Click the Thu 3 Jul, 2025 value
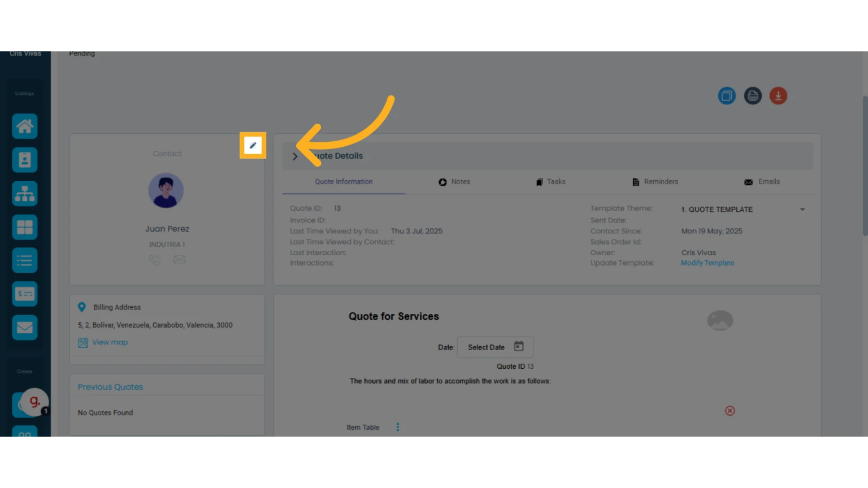The image size is (868, 488). 416,231
